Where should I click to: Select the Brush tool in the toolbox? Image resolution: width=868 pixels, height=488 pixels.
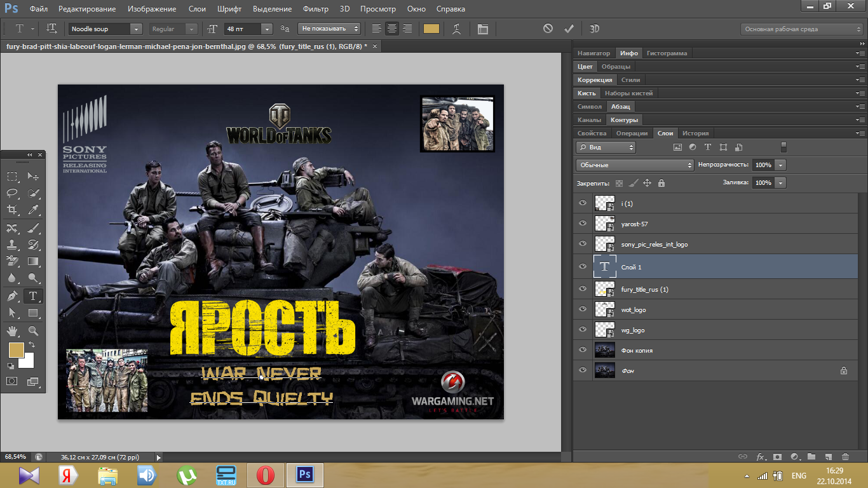click(x=34, y=227)
